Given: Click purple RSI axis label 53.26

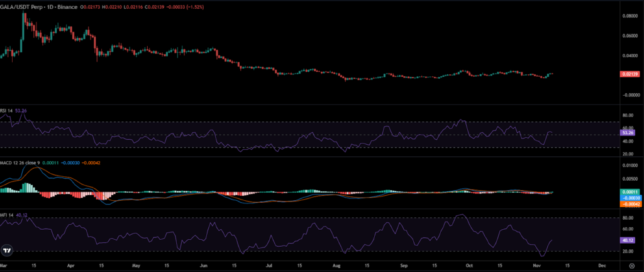Looking at the screenshot, I should click(x=626, y=132).
